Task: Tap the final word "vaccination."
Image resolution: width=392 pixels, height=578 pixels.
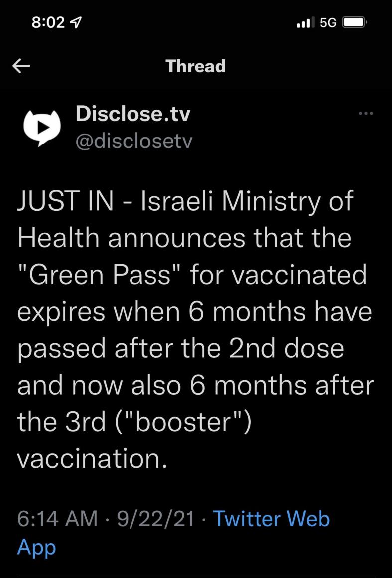Action: pos(92,458)
